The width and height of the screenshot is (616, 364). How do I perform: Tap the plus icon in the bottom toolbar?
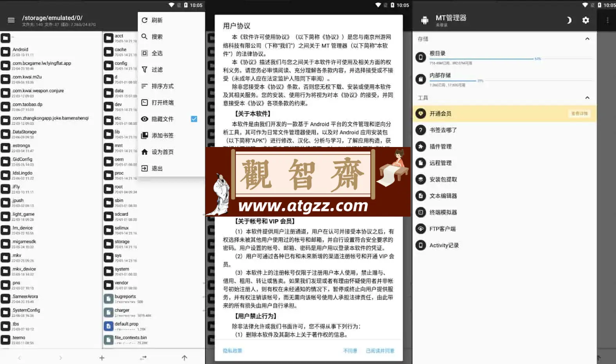tap(102, 358)
